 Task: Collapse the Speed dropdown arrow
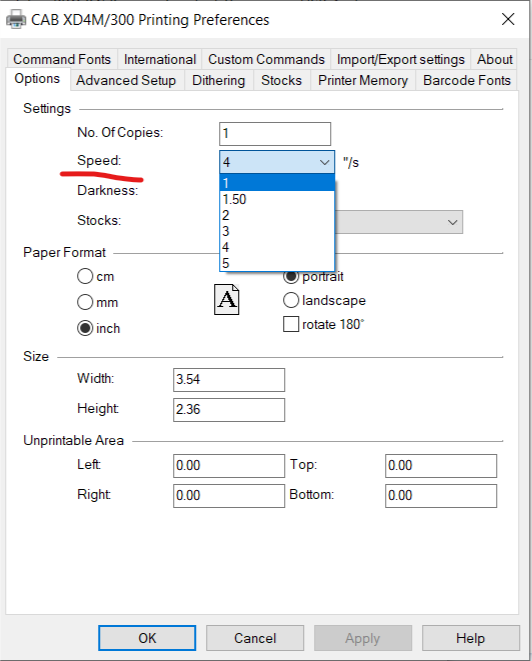(x=324, y=162)
